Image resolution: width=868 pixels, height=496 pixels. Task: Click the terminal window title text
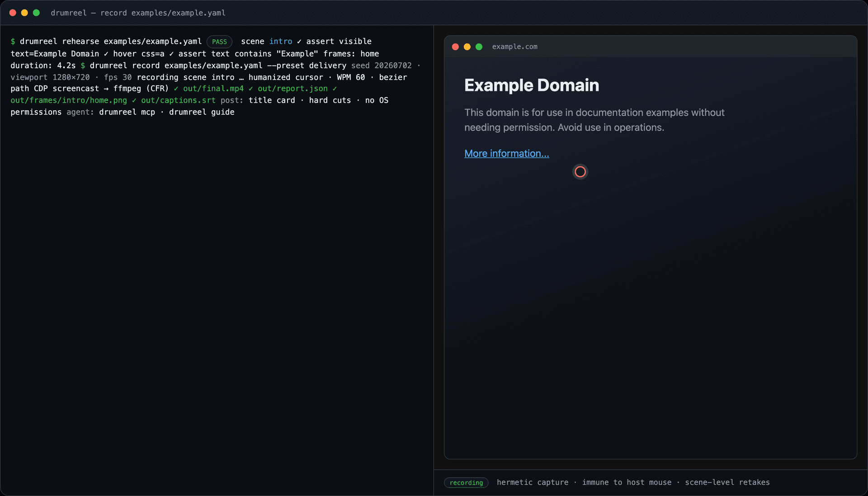coord(138,13)
